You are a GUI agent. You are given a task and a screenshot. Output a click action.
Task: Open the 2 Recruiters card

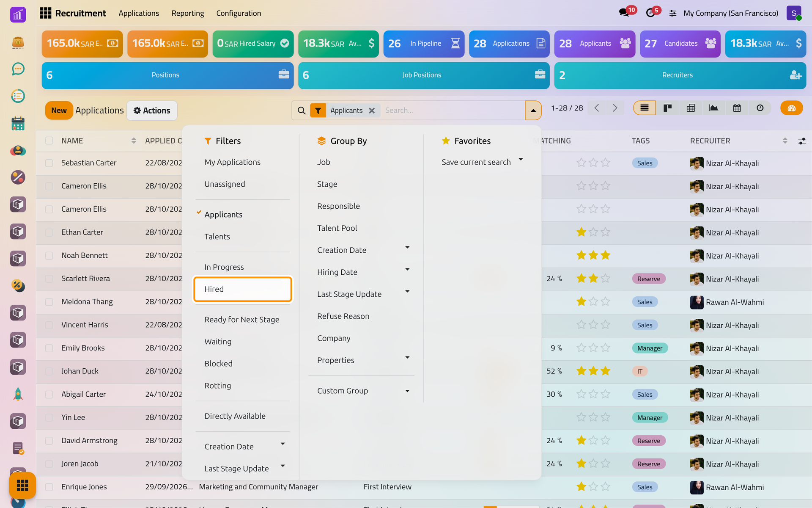pyautogui.click(x=680, y=75)
